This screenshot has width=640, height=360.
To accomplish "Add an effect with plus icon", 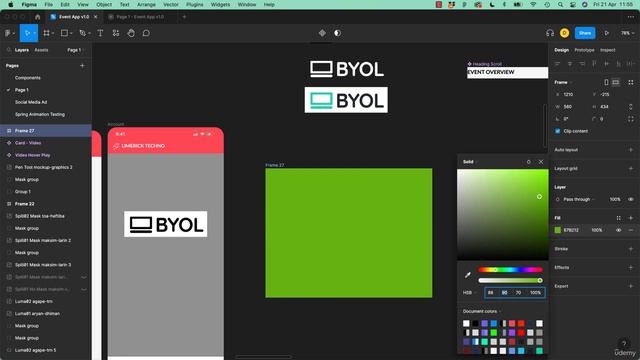I will tap(631, 267).
